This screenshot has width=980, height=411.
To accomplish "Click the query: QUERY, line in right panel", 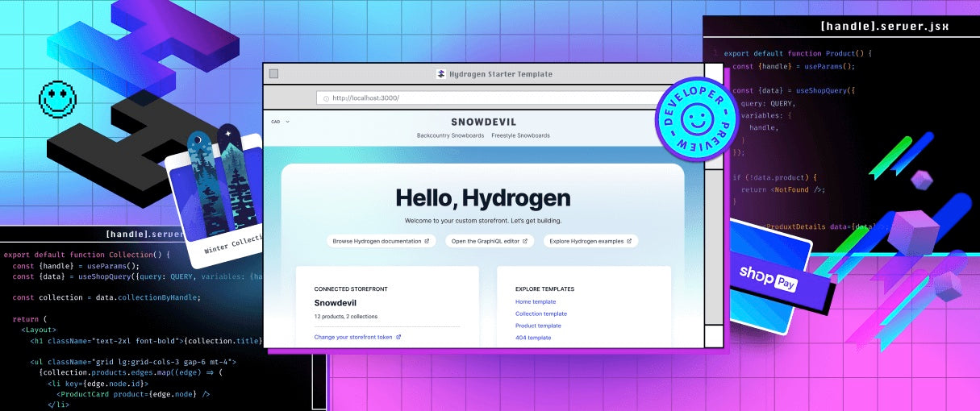I will point(768,103).
